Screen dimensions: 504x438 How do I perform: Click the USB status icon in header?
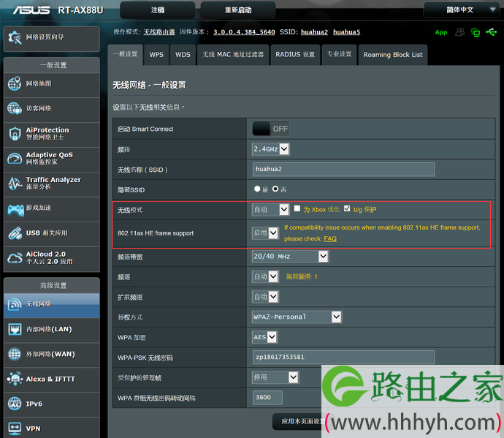[x=491, y=32]
